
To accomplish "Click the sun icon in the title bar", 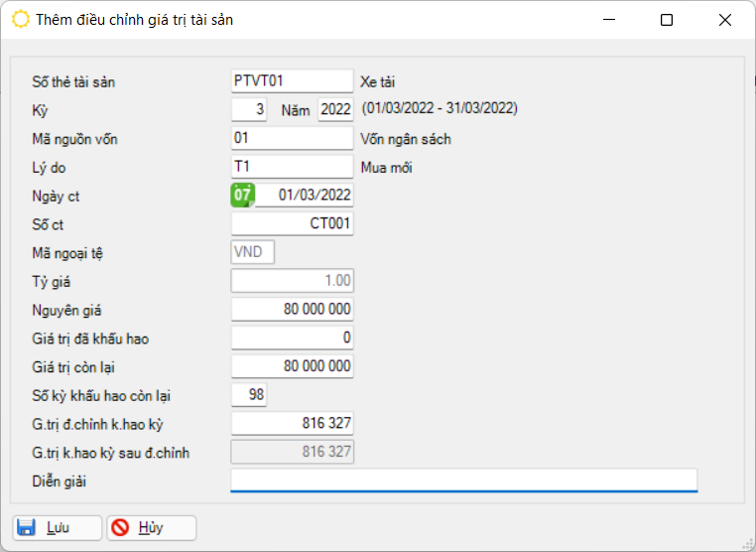I will [20, 19].
